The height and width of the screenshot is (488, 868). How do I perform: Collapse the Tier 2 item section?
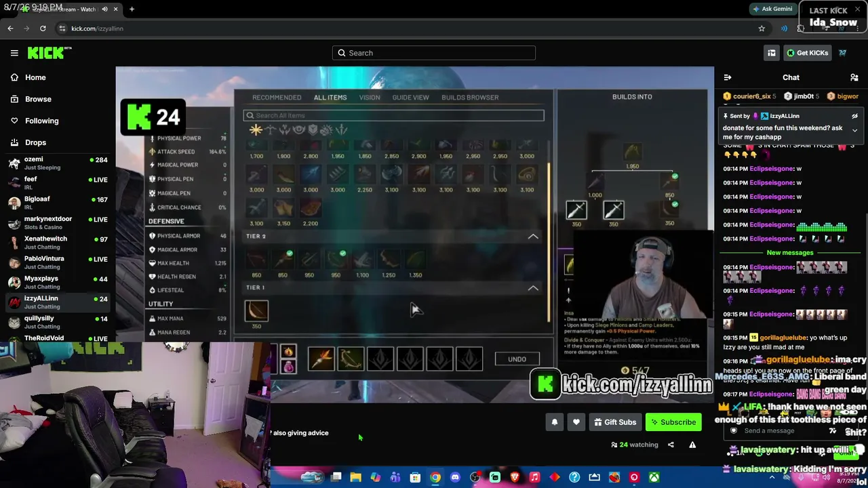(533, 236)
